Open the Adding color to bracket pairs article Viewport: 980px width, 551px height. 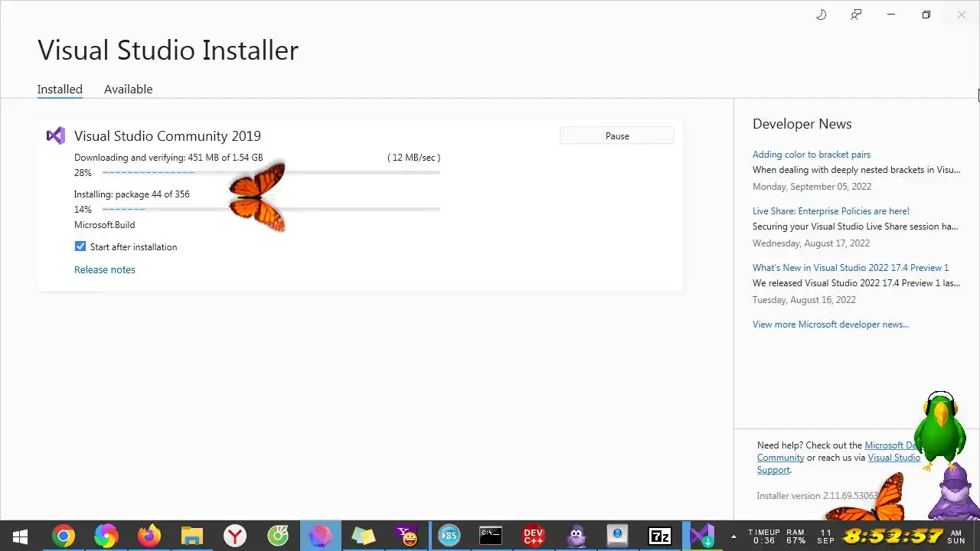812,155
